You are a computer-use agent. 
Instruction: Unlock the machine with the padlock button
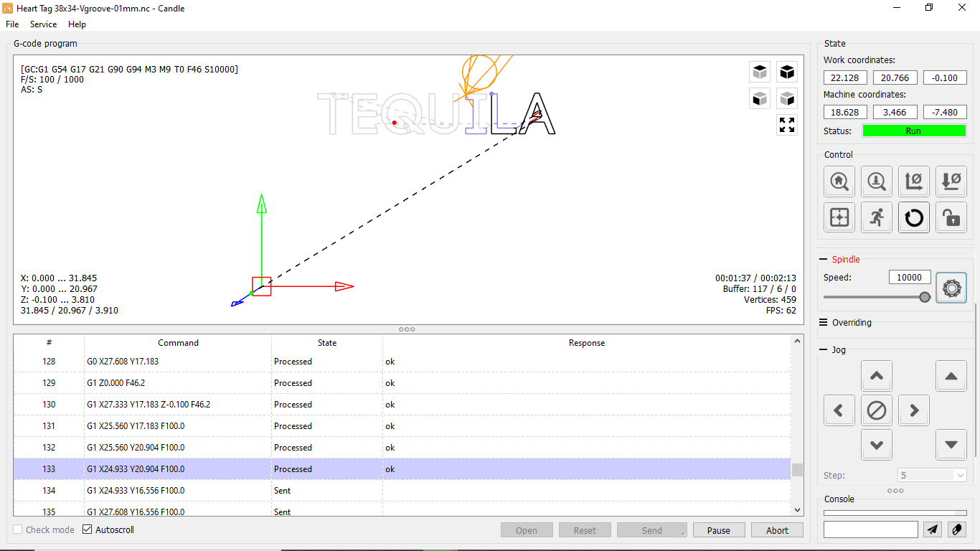(x=951, y=217)
